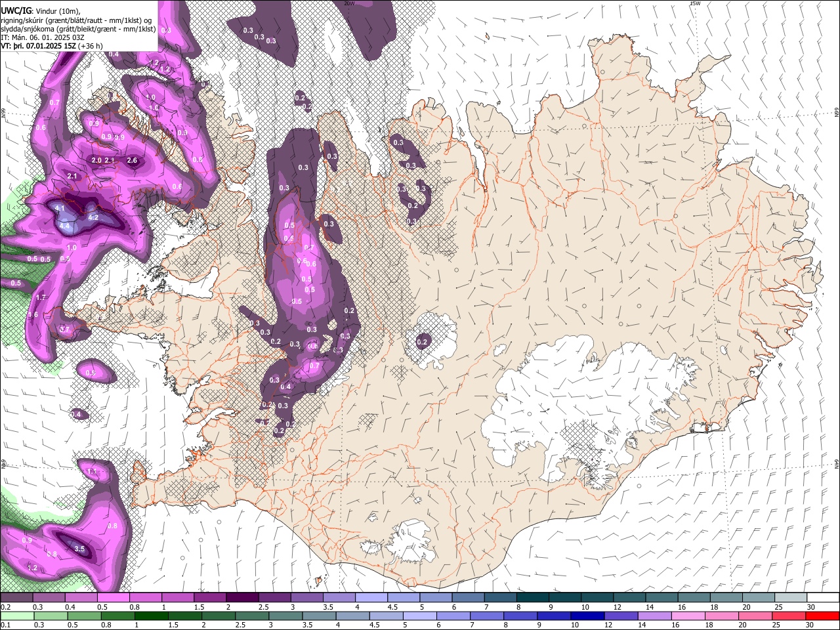Click the 1.6 precipitation value on the map

(x=33, y=314)
